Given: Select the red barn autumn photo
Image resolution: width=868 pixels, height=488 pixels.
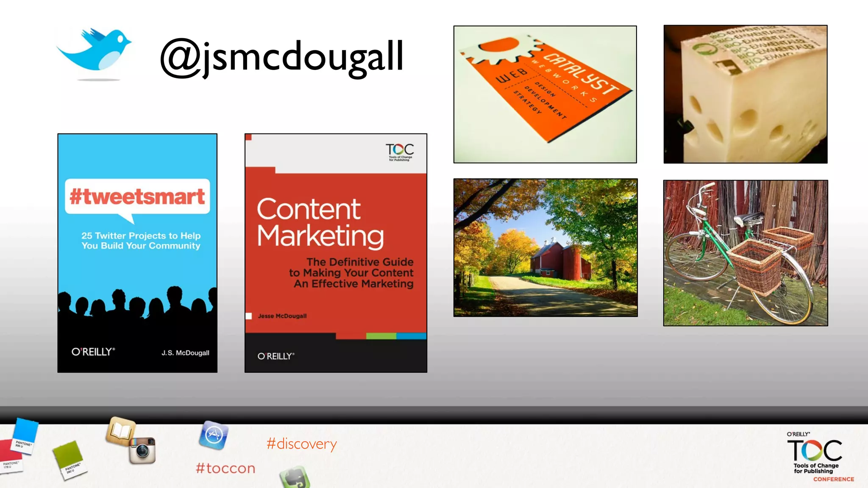Looking at the screenshot, I should 545,248.
